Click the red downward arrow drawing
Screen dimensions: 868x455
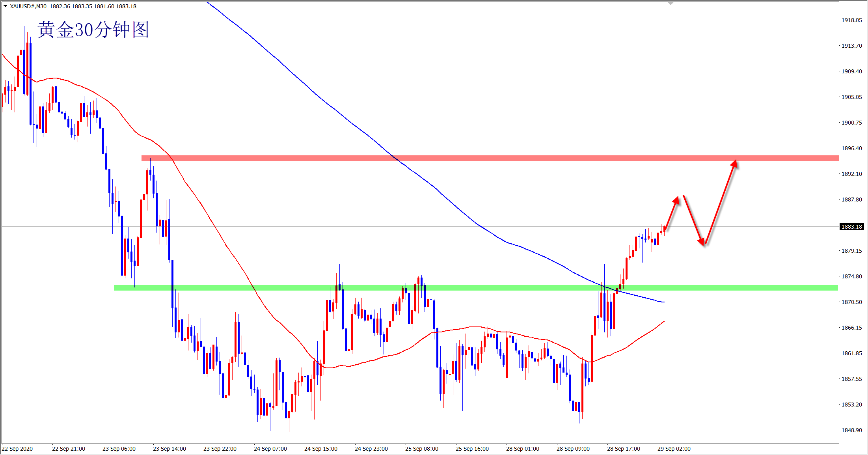pos(693,220)
